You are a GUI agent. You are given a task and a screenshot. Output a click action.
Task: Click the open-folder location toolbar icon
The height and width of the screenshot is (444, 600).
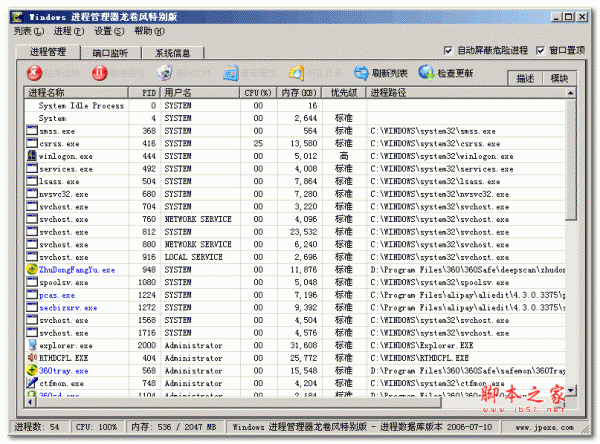(297, 73)
